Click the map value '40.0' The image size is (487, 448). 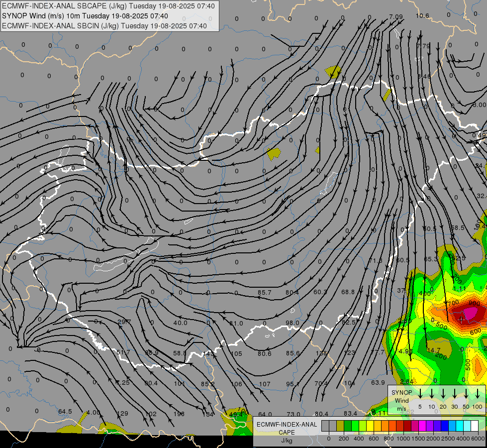click(180, 323)
